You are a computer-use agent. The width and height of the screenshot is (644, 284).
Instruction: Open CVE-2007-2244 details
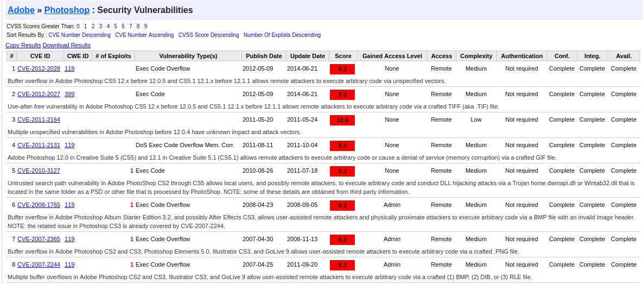coord(39,264)
